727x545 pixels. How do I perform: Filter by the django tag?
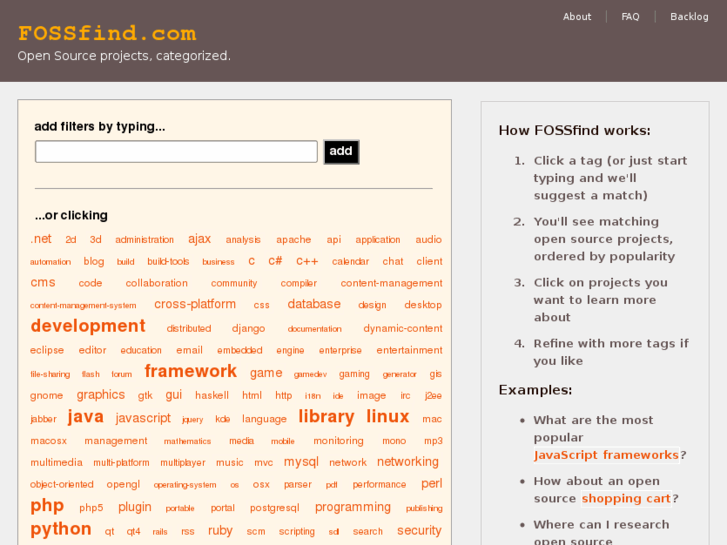248,329
